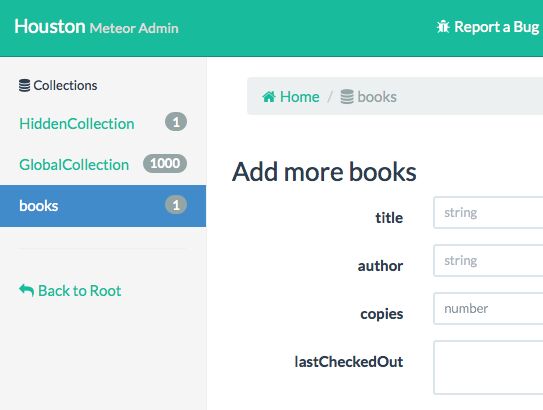Focus the author string field

(x=488, y=260)
